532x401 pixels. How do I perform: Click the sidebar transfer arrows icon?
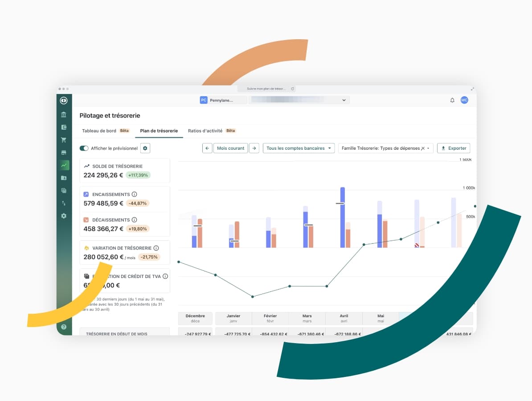tap(64, 203)
